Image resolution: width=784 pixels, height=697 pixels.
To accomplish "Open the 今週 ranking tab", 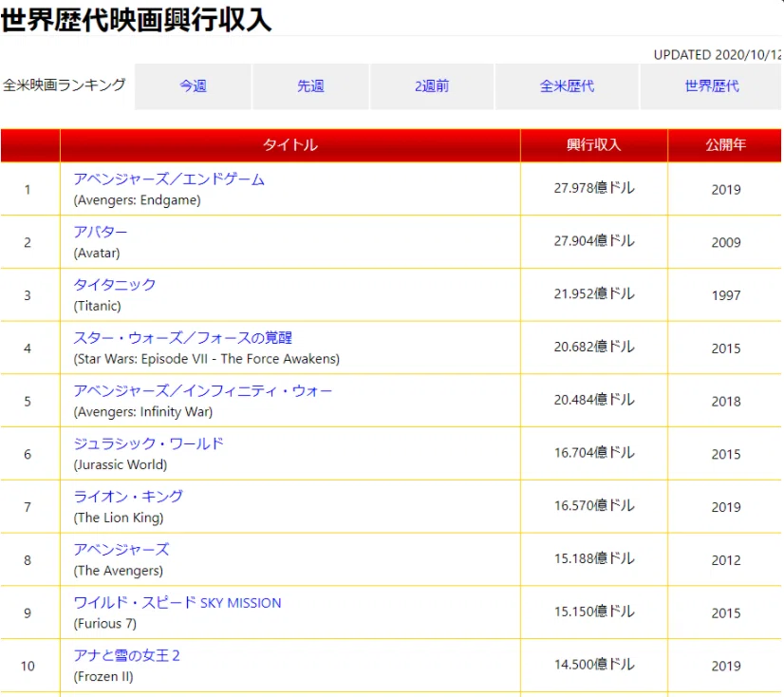I will tap(193, 86).
